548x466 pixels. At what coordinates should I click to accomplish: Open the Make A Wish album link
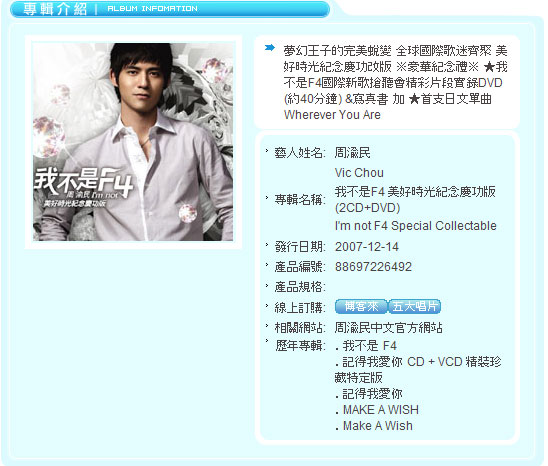click(x=377, y=425)
